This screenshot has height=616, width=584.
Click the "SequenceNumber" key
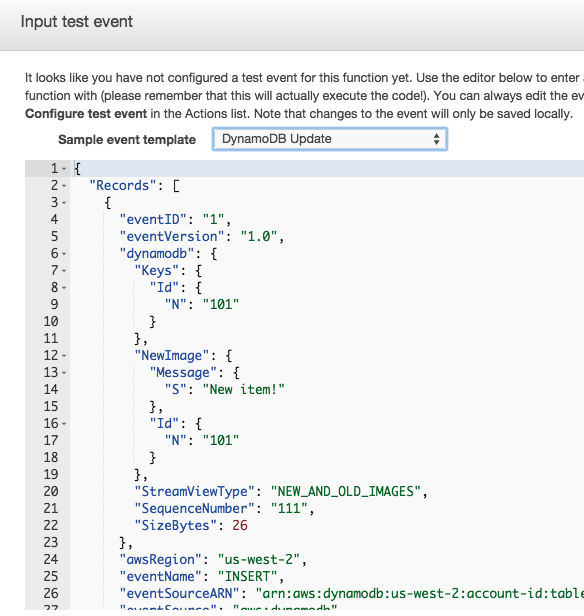194,508
